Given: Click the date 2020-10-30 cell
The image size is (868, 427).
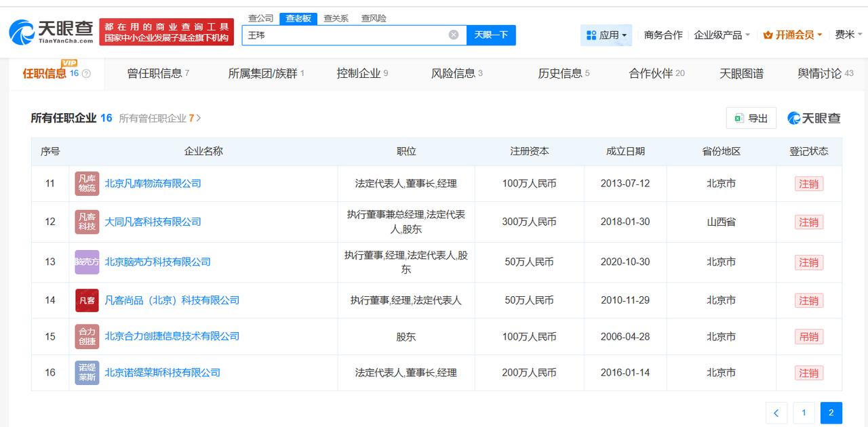Looking at the screenshot, I should pos(625,262).
